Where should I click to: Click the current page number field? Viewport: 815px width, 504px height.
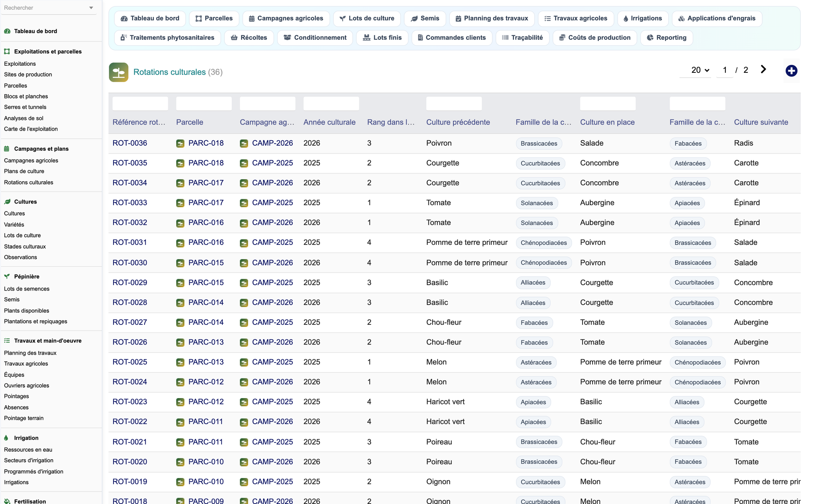click(x=725, y=70)
